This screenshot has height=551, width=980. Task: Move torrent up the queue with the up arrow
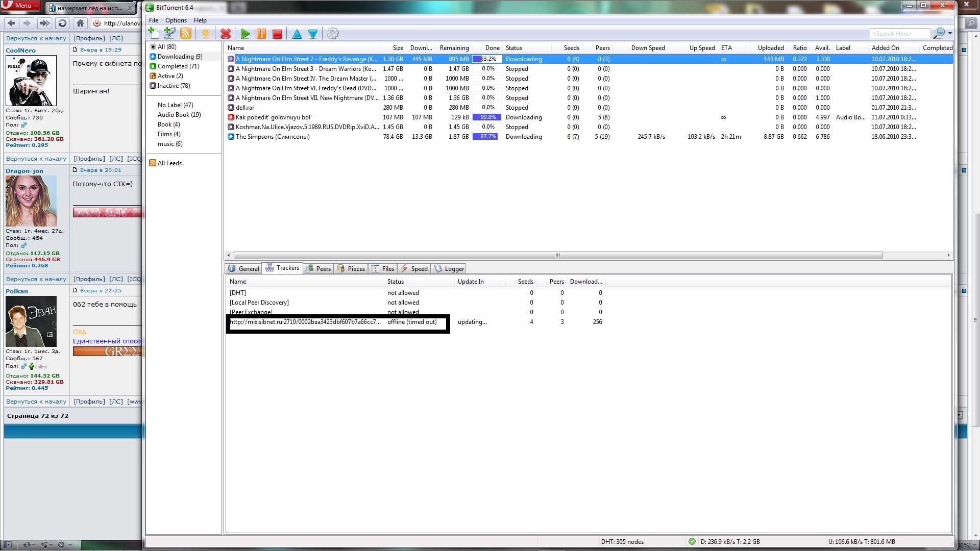point(297,34)
